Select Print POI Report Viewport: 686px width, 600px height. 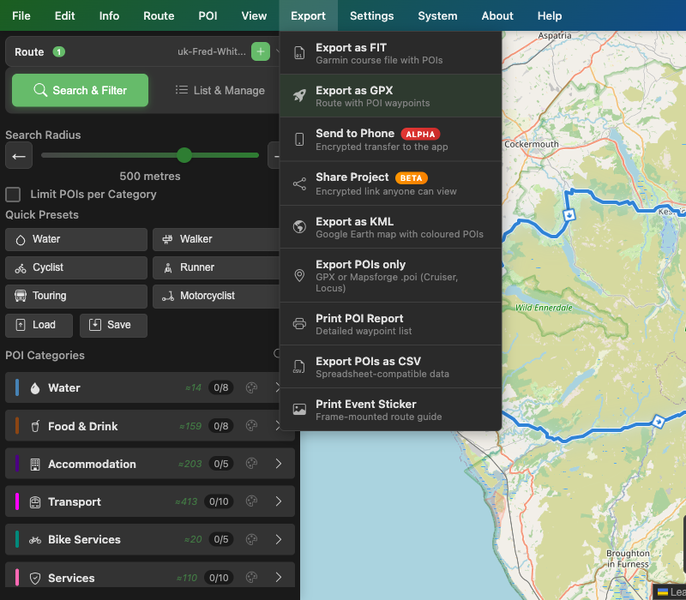[x=390, y=324]
